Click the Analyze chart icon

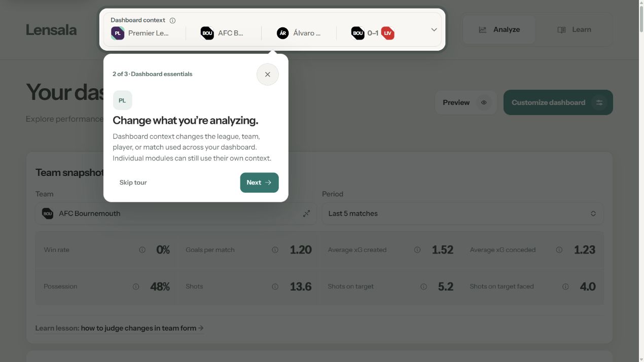(x=483, y=30)
